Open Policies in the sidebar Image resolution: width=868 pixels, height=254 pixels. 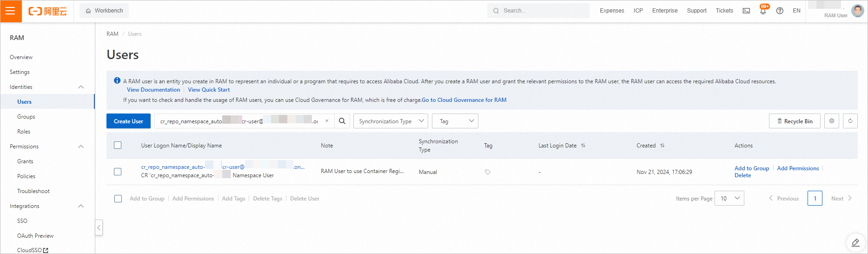(26, 176)
